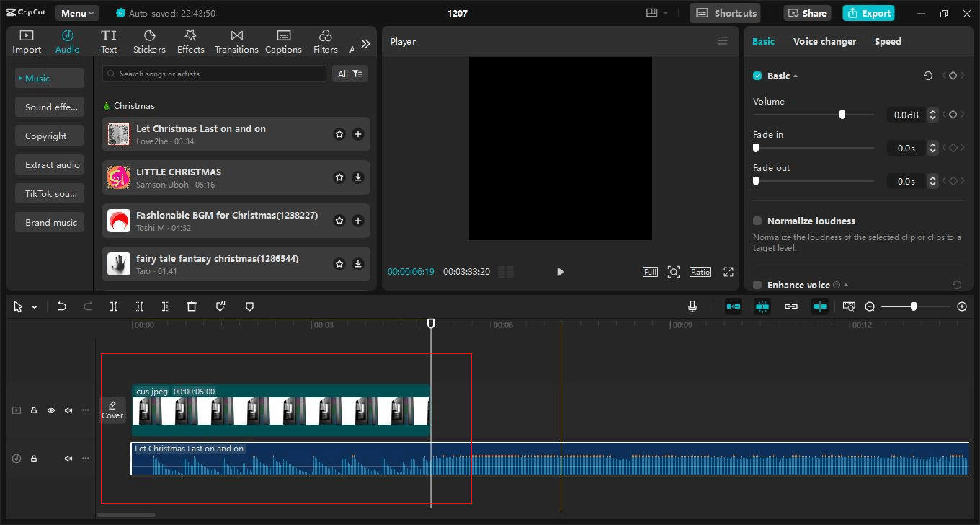
Task: Click the Export button
Action: [868, 12]
